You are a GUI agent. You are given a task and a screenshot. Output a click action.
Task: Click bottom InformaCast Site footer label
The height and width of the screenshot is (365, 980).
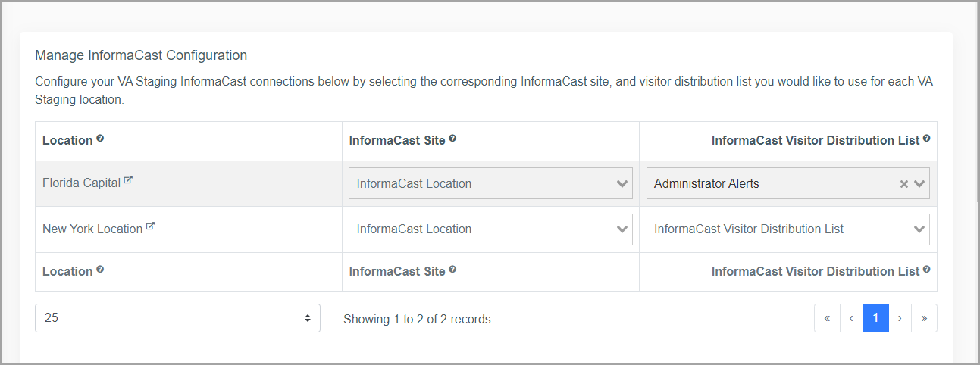[x=397, y=271]
